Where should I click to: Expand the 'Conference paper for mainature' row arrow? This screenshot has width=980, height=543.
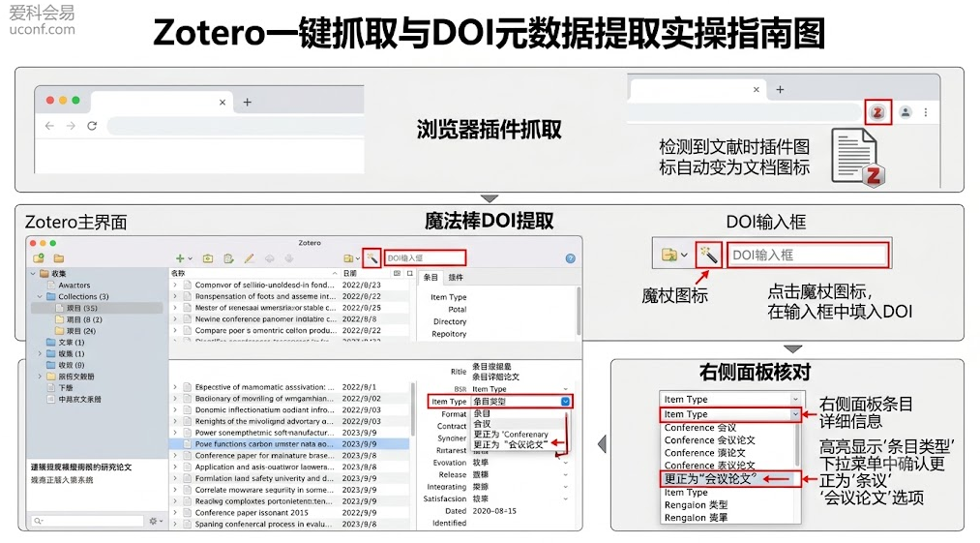pyautogui.click(x=175, y=456)
